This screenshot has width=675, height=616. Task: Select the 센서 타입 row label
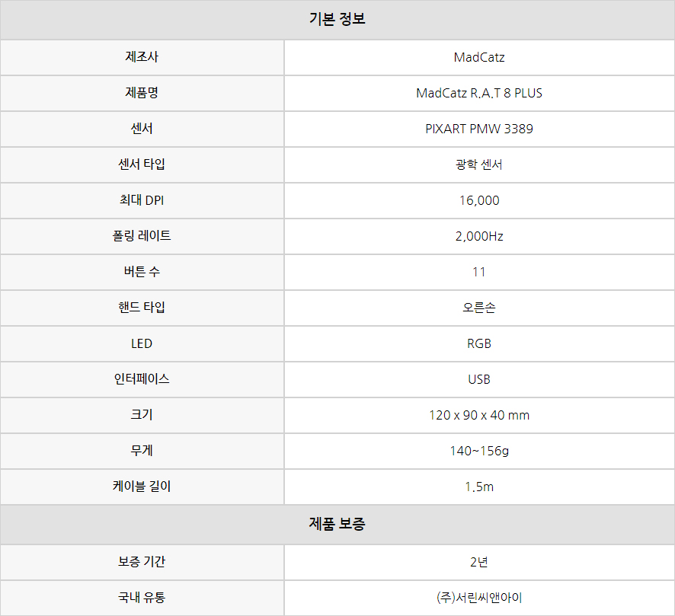(142, 164)
